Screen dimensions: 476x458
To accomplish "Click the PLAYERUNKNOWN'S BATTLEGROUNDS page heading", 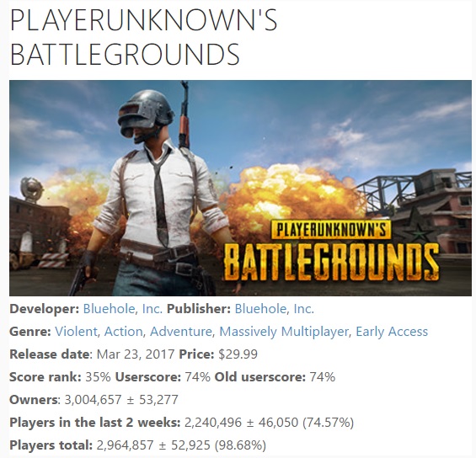I will pyautogui.click(x=143, y=37).
